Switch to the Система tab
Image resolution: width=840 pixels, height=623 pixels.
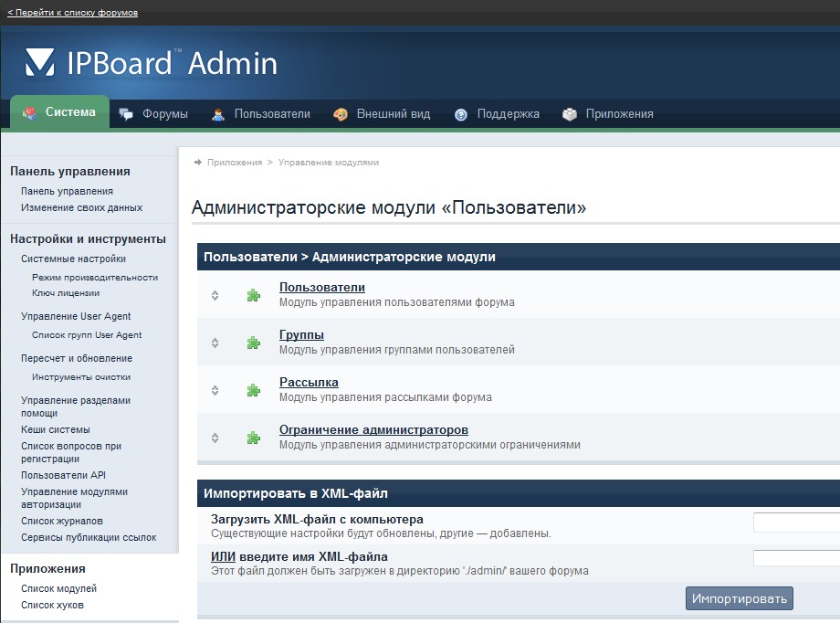pyautogui.click(x=59, y=112)
